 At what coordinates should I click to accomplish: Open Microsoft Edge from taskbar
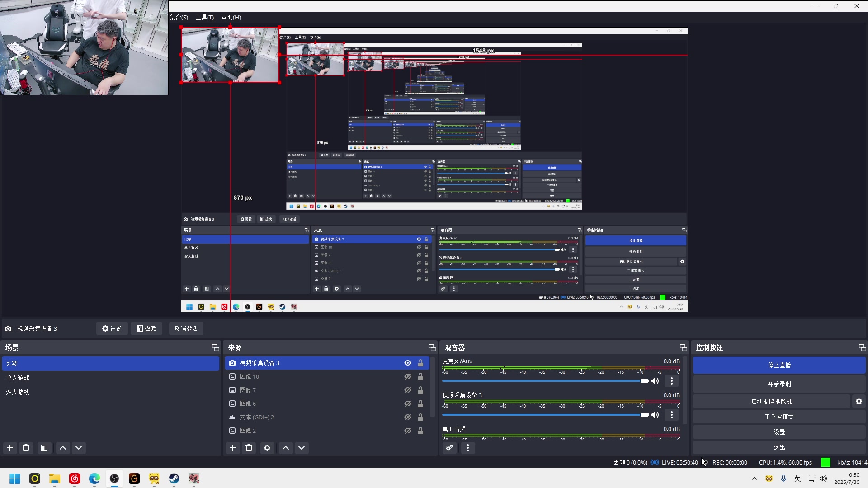(x=94, y=479)
